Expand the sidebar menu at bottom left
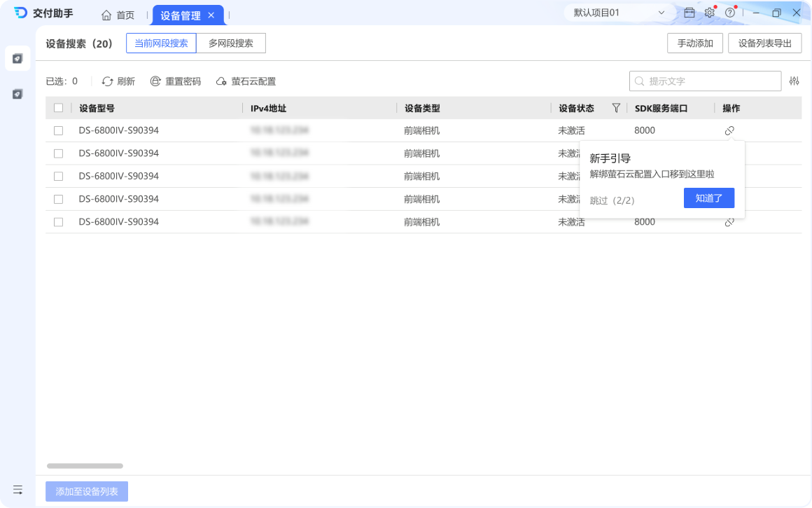 (17, 489)
